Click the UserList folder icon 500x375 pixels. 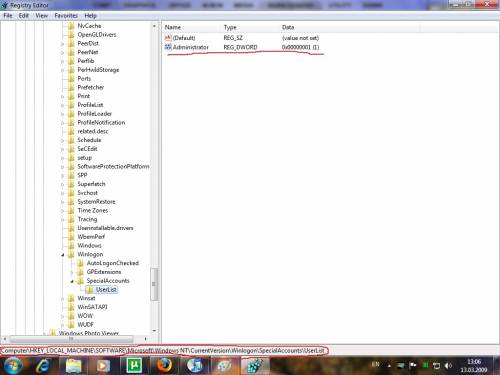[x=90, y=289]
